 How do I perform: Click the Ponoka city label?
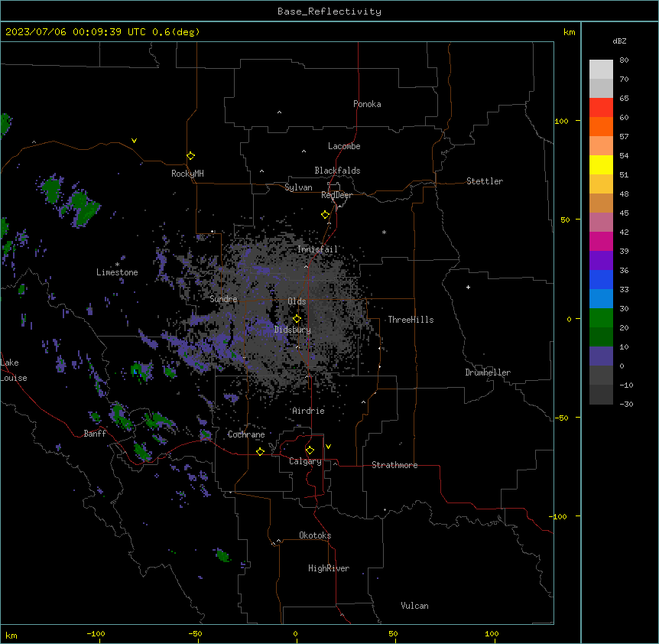(367, 104)
